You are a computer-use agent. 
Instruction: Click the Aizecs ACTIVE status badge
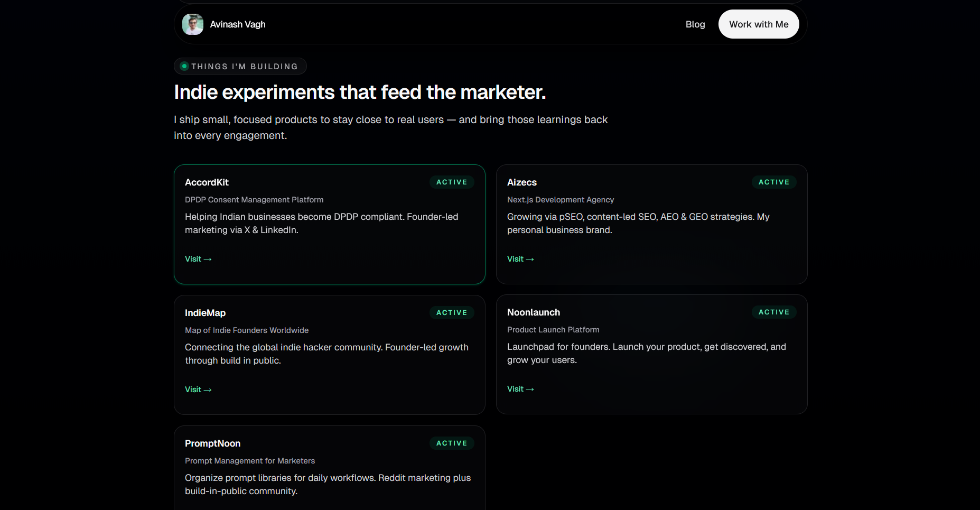tap(773, 182)
